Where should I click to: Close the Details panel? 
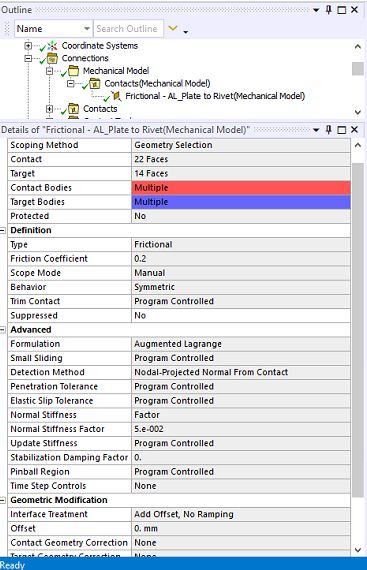355,130
